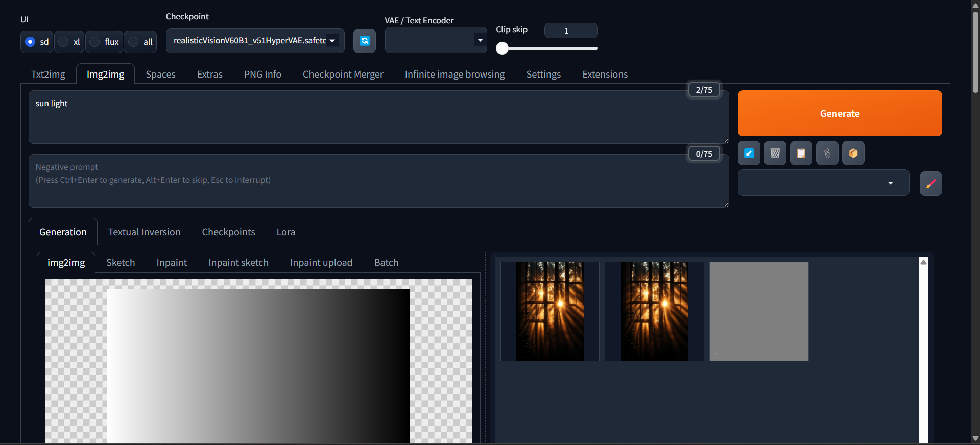
Task: Open the styles dropdown below Generate
Action: pos(823,183)
